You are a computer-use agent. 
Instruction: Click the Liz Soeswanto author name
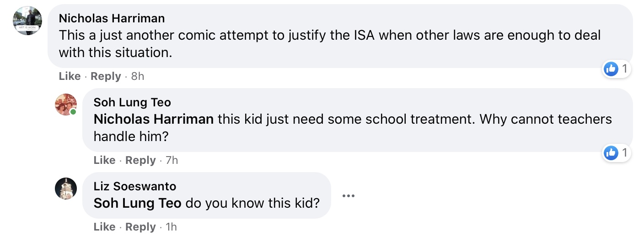tap(134, 186)
